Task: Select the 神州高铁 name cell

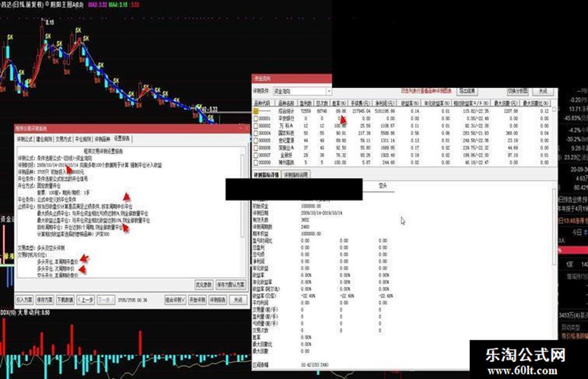Action: 286,163
